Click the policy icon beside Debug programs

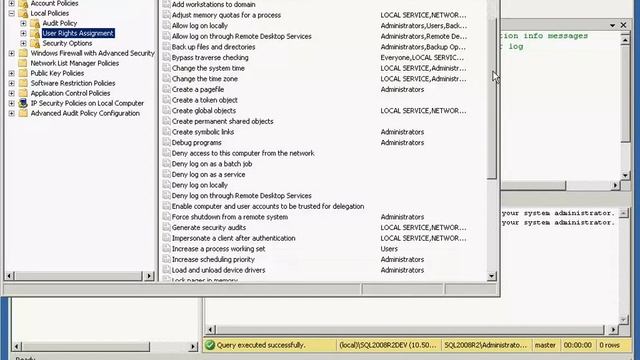point(166,142)
